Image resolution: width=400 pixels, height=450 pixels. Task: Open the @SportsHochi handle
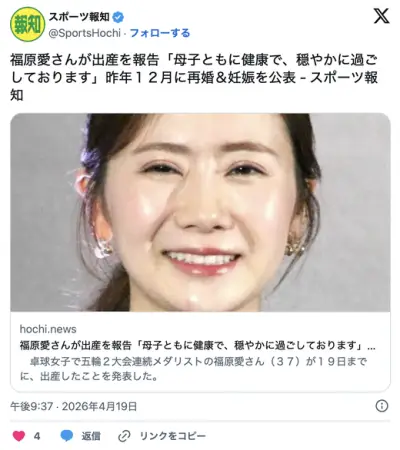85,33
